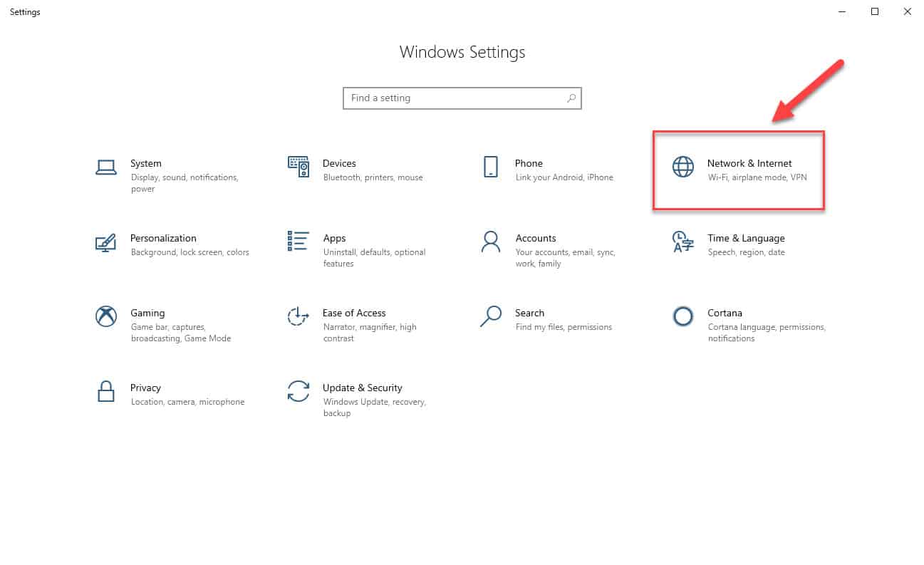Open the Personalization paintbrush icon
The height and width of the screenshot is (565, 924).
[x=105, y=242]
